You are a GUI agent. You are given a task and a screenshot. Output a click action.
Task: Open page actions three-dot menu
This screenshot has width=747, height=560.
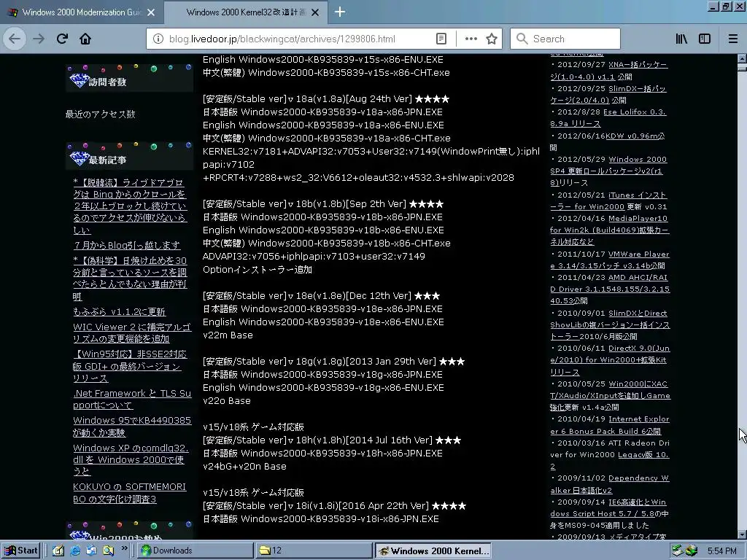tap(471, 39)
